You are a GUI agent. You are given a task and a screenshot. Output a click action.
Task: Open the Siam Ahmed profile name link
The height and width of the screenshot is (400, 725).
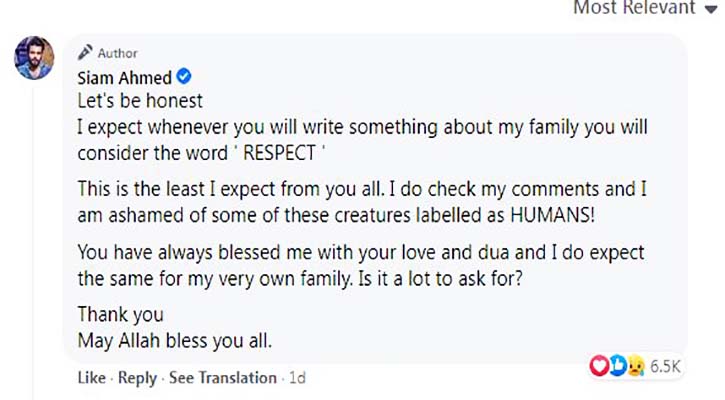(123, 77)
